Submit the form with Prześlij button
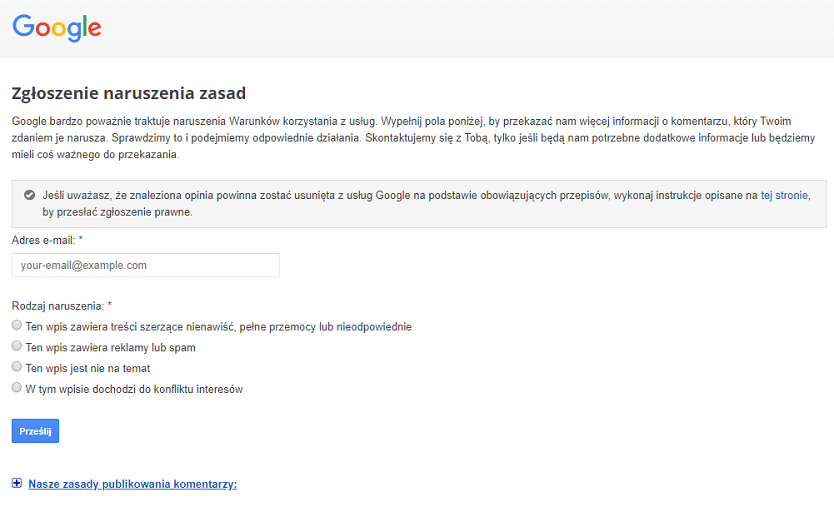Screen dimensions: 834x507 coord(35,431)
